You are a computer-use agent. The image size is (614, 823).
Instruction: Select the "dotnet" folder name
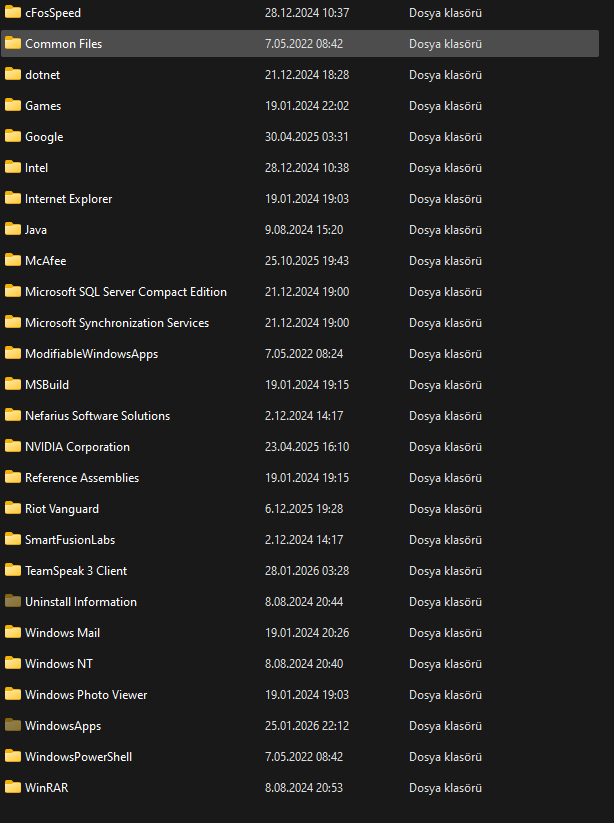[x=43, y=75]
